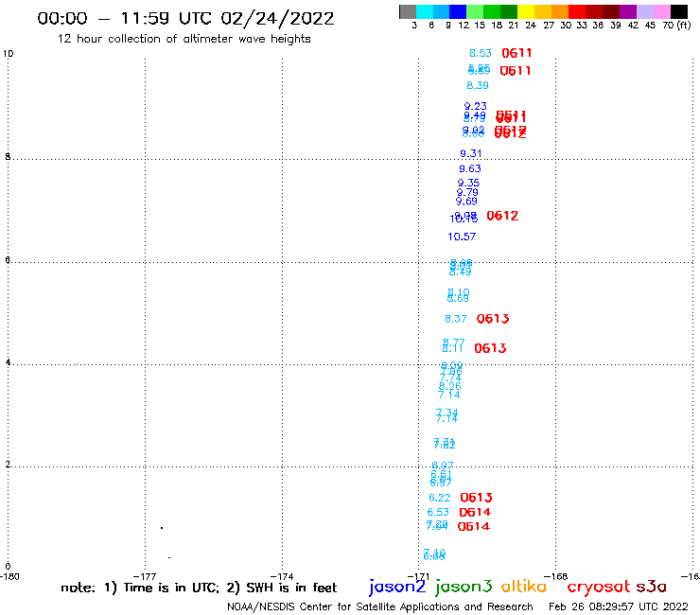Click the yellow 24 ft color swatch
Viewport: 700px width, 615px height.
click(x=526, y=11)
